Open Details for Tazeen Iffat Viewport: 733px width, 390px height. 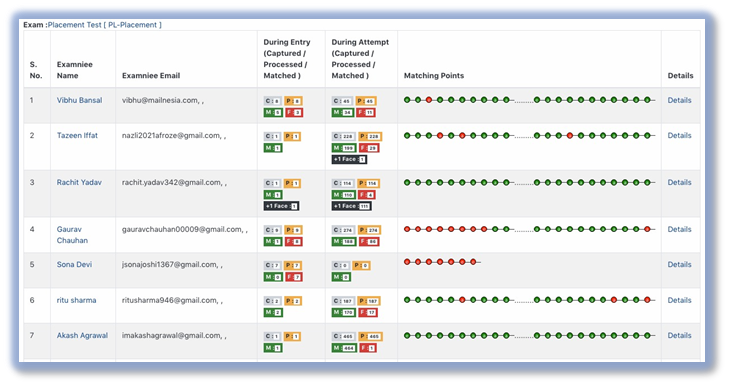[679, 135]
